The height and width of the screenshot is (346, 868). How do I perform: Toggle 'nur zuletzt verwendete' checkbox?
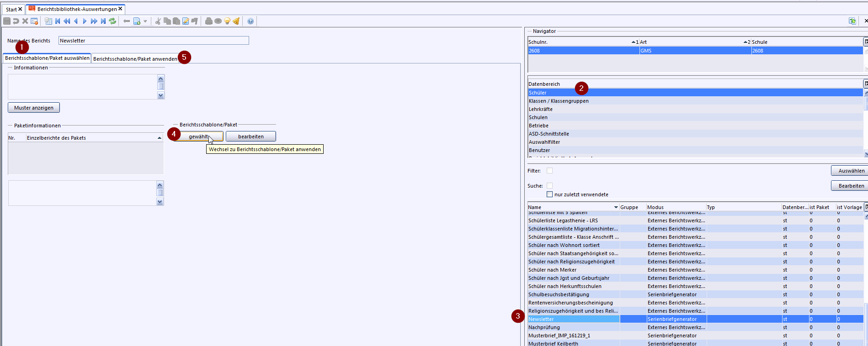coord(550,194)
